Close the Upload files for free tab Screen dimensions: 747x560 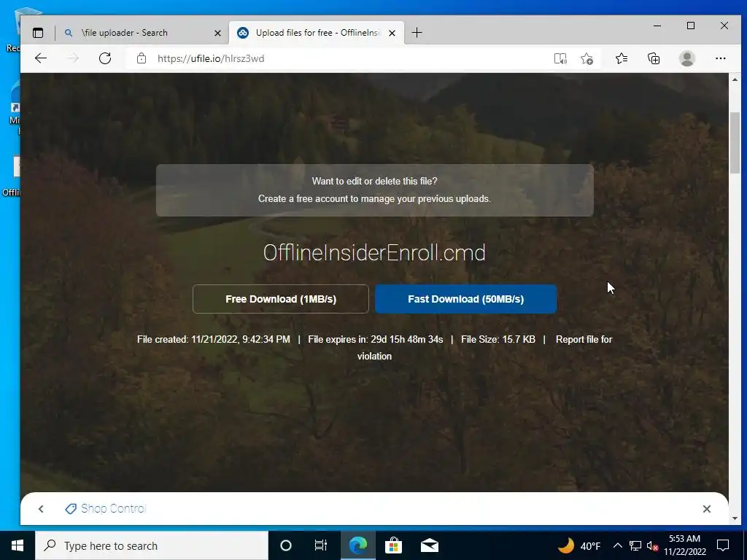click(x=392, y=33)
